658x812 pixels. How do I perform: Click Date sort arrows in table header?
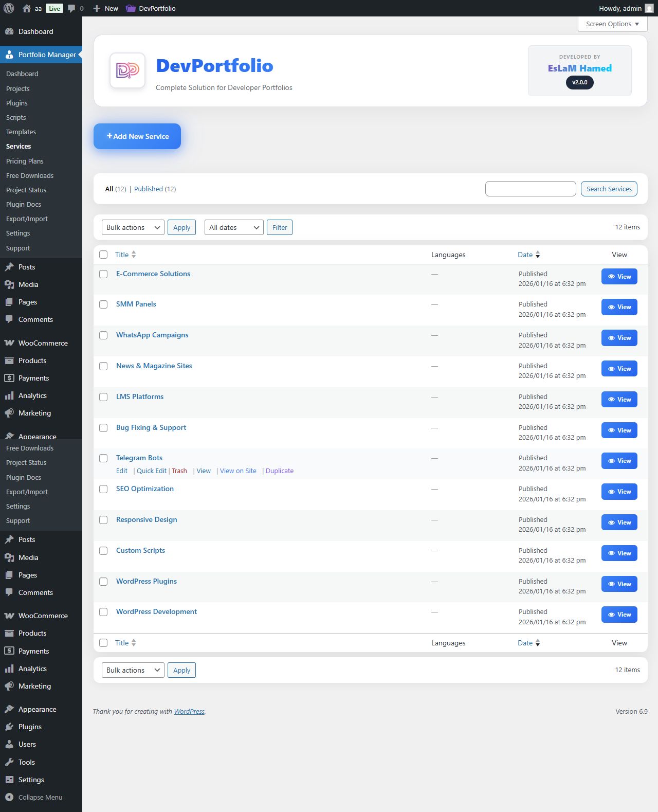[538, 255]
